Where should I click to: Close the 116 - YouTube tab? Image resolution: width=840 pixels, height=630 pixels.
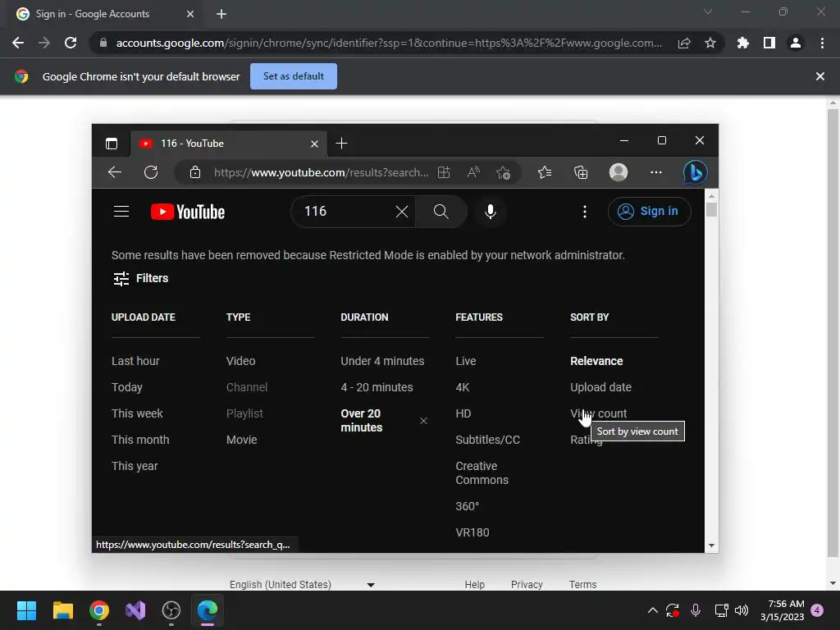click(314, 144)
